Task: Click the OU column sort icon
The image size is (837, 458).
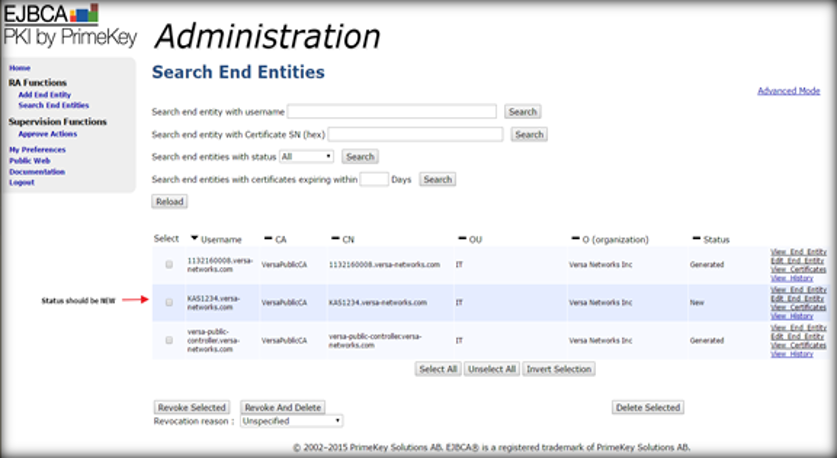Action: click(462, 238)
